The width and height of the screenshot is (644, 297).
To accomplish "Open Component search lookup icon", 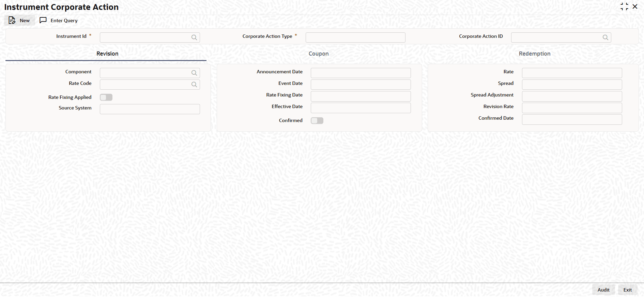I will coord(194,73).
